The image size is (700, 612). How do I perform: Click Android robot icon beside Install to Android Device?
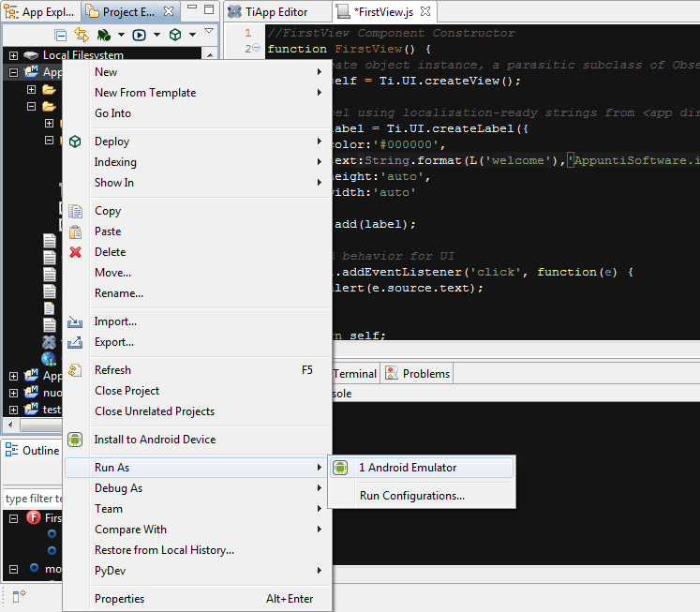tap(75, 440)
